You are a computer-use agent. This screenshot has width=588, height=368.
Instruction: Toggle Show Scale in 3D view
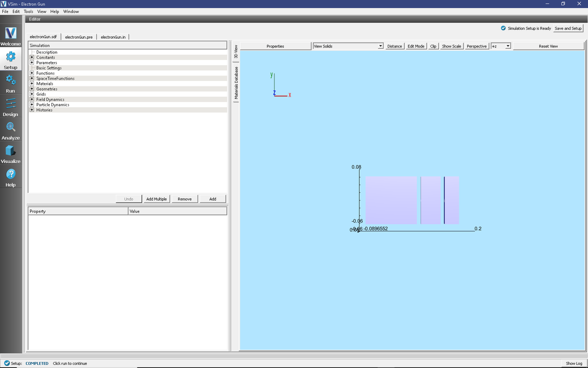point(451,46)
